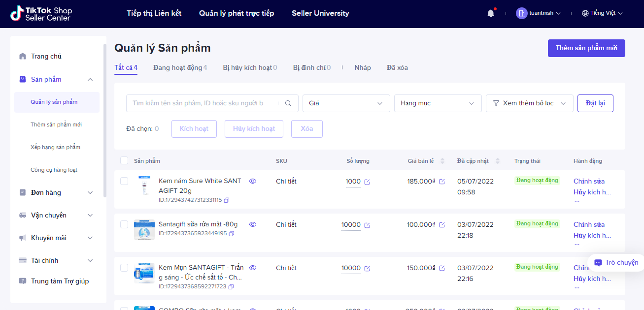The image size is (644, 310).
Task: Sort by Giá bán lẻ arrows
Action: point(442,161)
